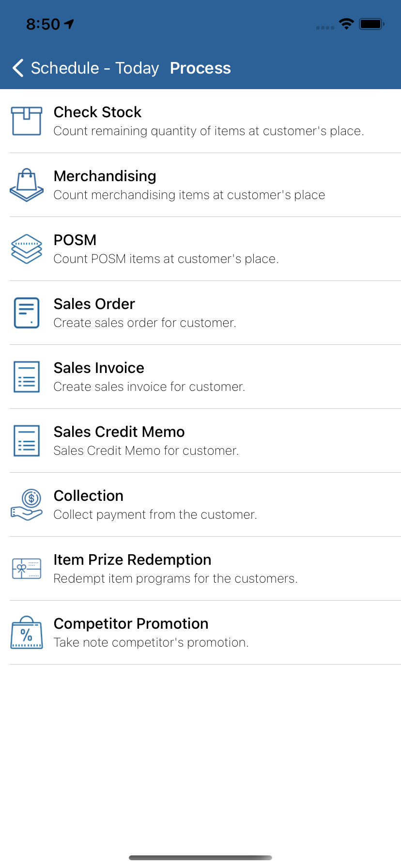
Task: Tap the Competitor Promotion percent bag icon
Action: pos(27,633)
